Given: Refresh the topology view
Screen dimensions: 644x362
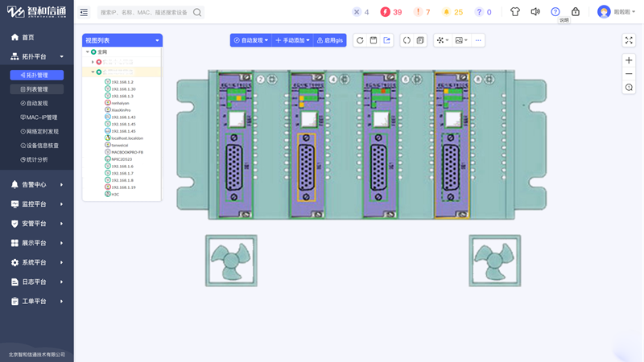Looking at the screenshot, I should tap(360, 40).
